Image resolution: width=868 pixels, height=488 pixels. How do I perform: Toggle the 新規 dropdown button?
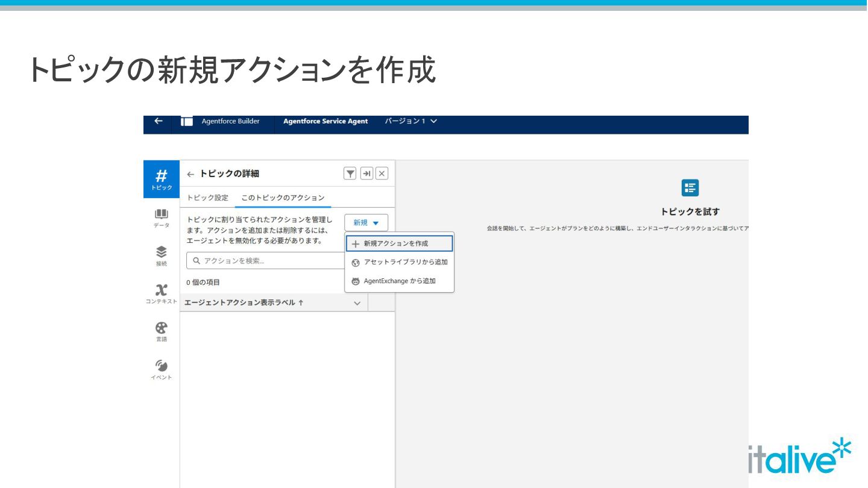point(366,223)
